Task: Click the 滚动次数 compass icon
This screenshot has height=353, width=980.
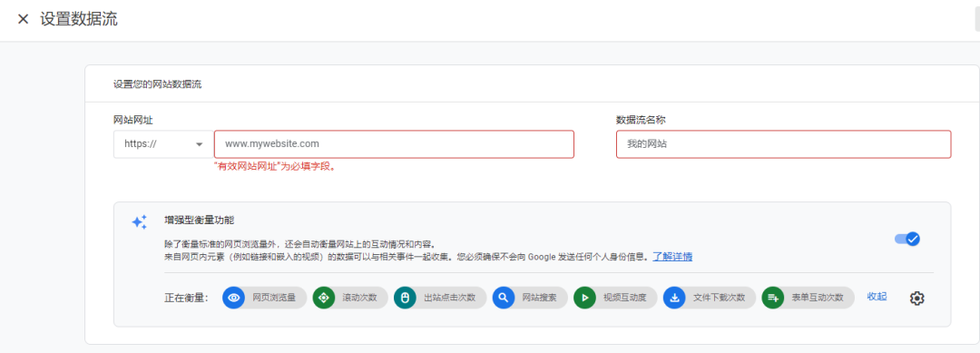Action: pyautogui.click(x=324, y=298)
